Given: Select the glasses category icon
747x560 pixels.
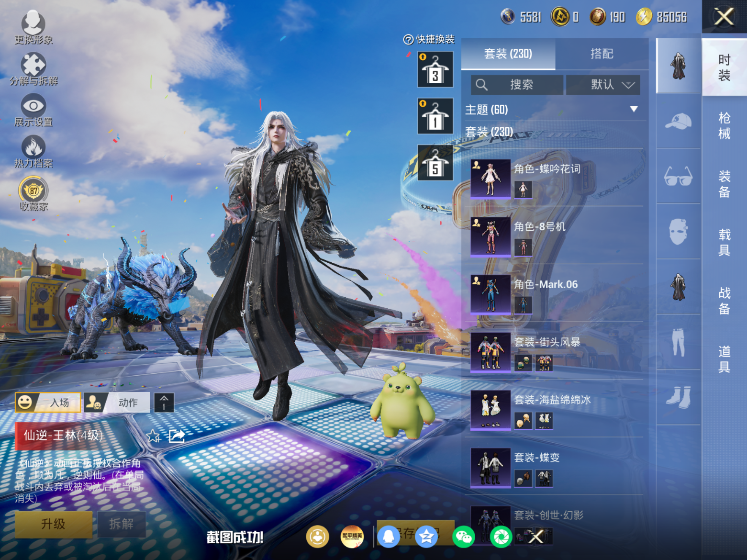Looking at the screenshot, I should pyautogui.click(x=678, y=176).
